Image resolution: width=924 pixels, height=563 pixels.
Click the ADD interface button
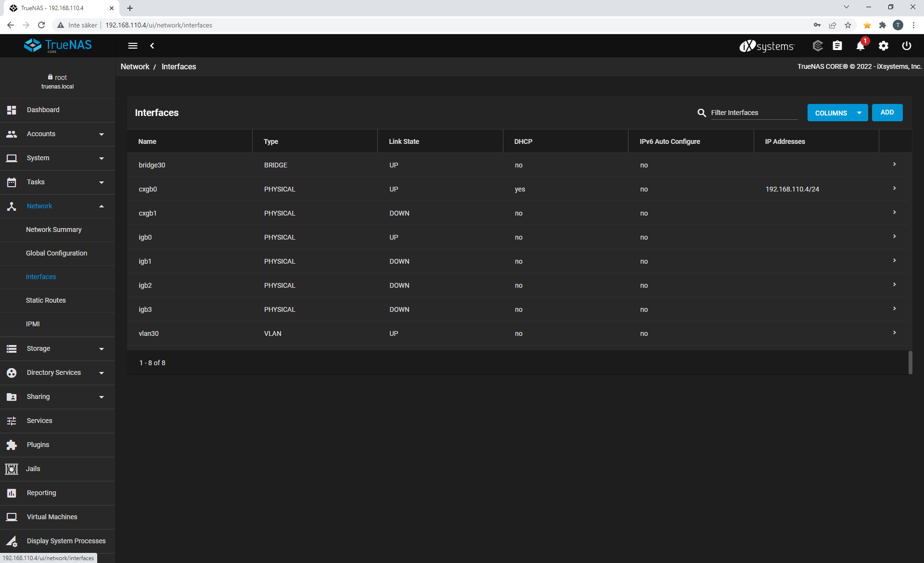(887, 113)
